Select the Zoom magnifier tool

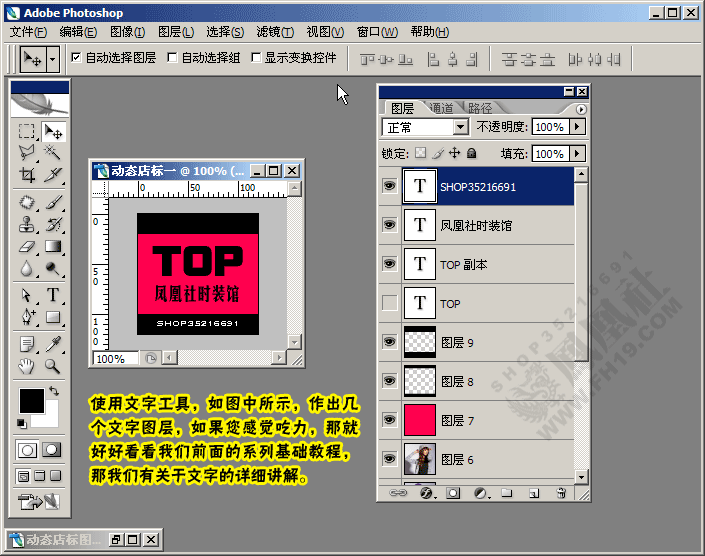[53, 366]
